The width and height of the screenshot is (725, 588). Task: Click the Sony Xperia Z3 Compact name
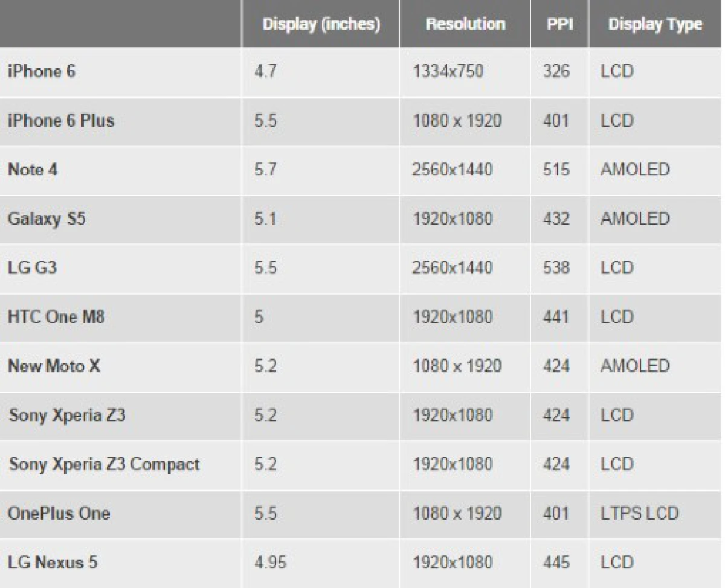click(x=104, y=465)
